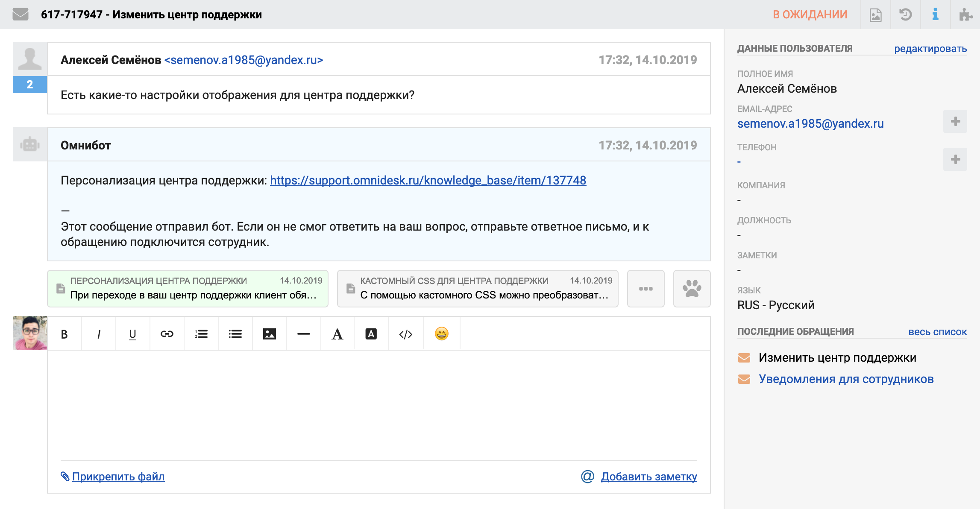Click the message count badge 2
The width and height of the screenshot is (980, 509).
[30, 85]
